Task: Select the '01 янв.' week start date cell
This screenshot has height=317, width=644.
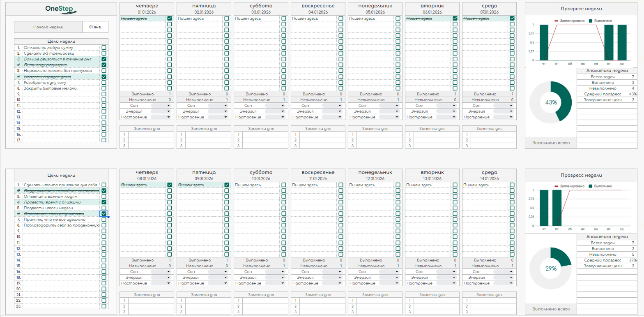Action: (95, 27)
